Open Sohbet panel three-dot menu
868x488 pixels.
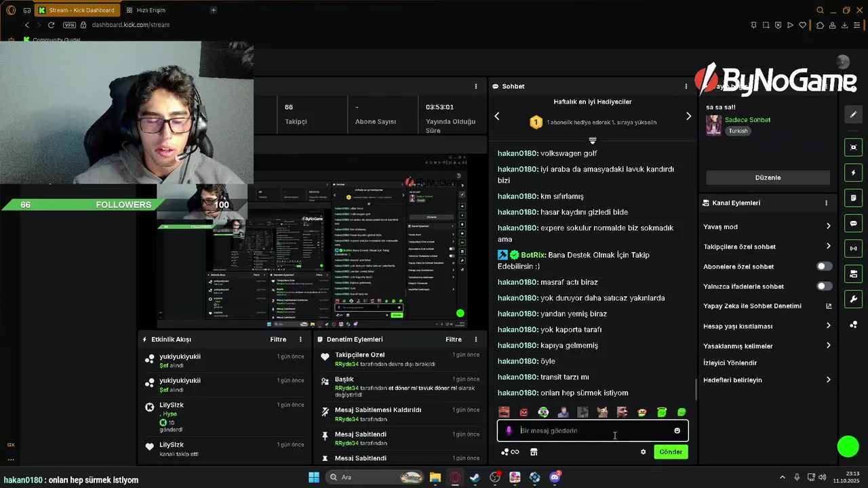point(686,87)
